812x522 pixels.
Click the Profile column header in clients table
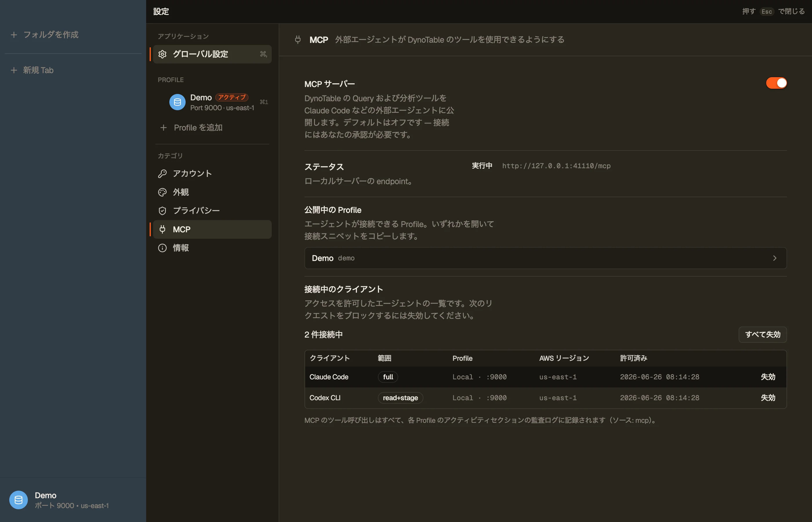tap(462, 358)
